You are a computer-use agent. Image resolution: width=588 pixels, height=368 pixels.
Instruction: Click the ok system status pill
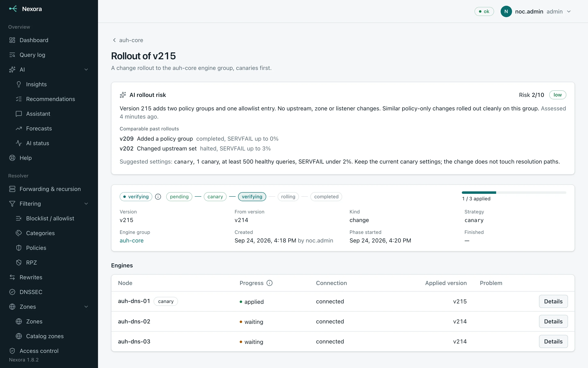coord(484,11)
